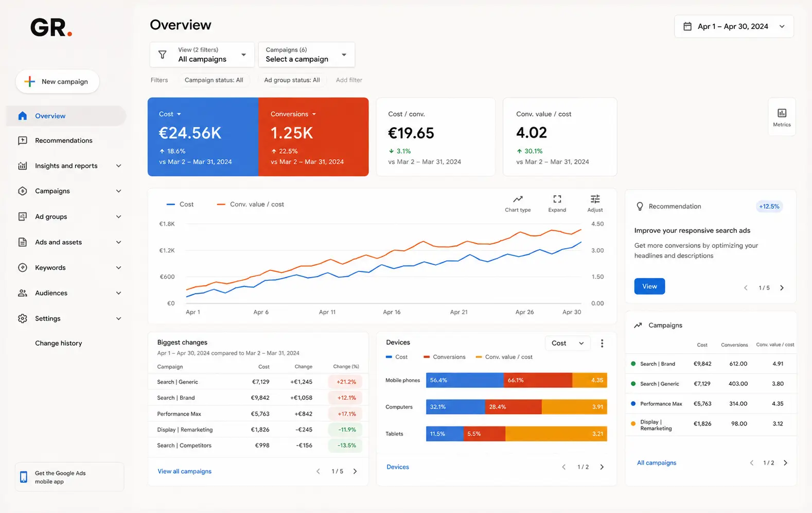Viewport: 812px width, 513px height.
Task: Go to previous Devices page
Action: (564, 467)
